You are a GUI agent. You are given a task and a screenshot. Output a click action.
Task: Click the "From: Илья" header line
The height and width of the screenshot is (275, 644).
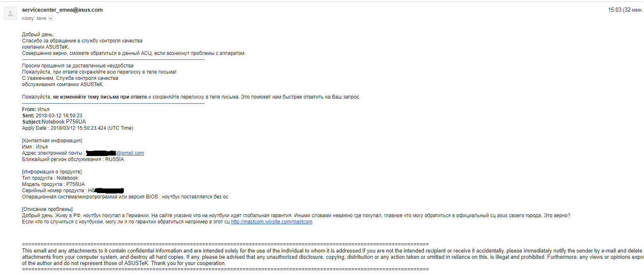pos(36,109)
